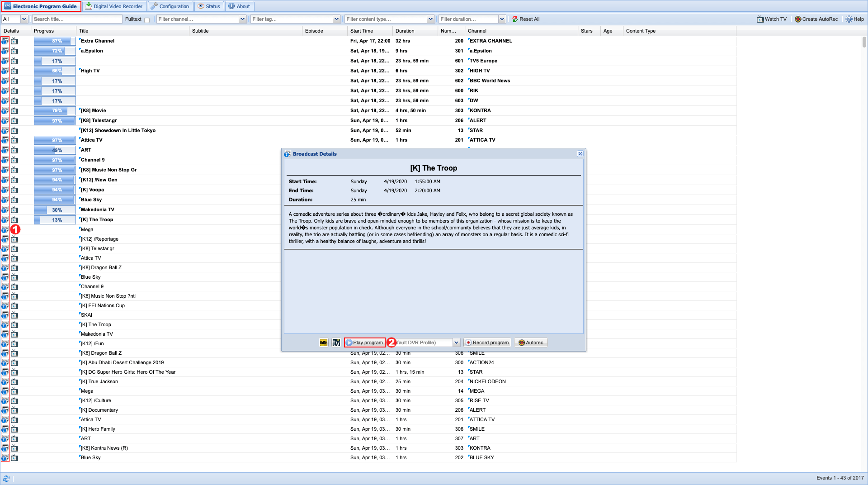This screenshot has height=485, width=868.
Task: Enable the Fulltext search checkbox
Action: [x=147, y=19]
